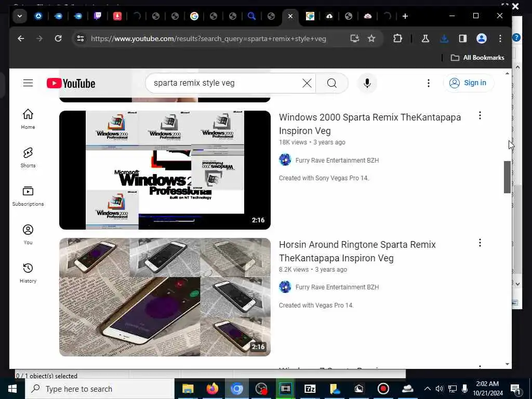Click the magnifier search button
The width and height of the screenshot is (532, 399).
coord(332,83)
